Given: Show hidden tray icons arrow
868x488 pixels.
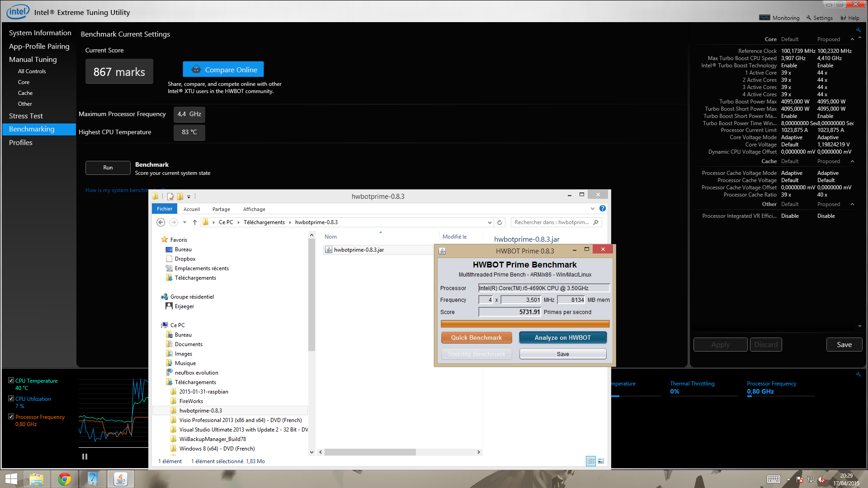Looking at the screenshot, I should point(789,479).
